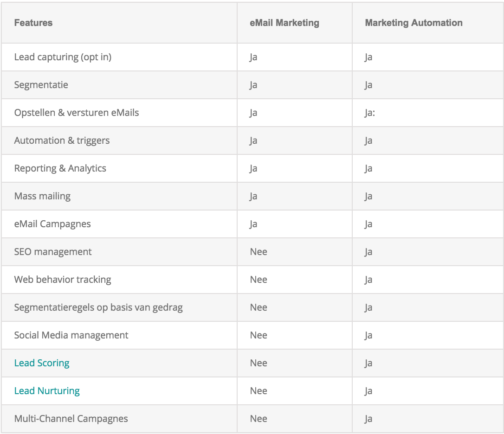Click Ja: in Opstellen & versturen row
Screen dimensions: 504x434
click(x=369, y=113)
